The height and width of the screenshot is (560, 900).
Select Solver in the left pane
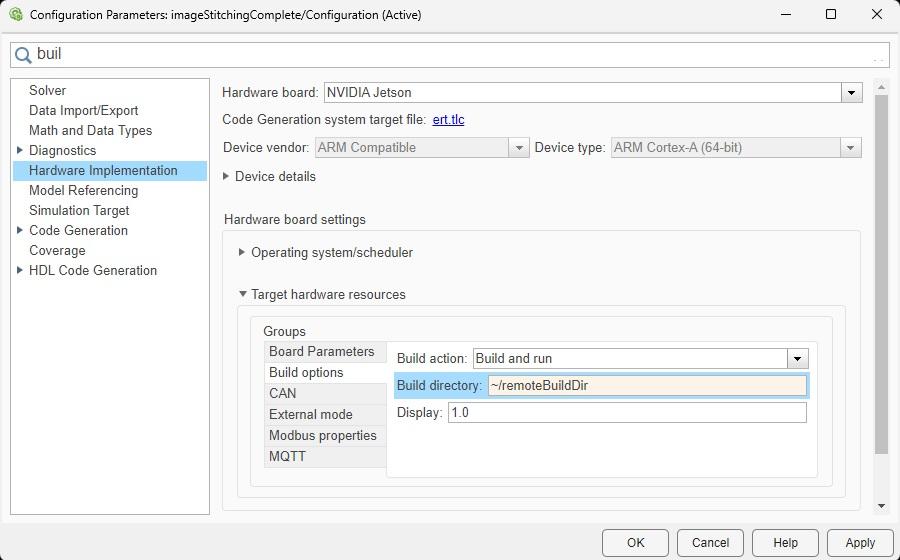tap(48, 91)
